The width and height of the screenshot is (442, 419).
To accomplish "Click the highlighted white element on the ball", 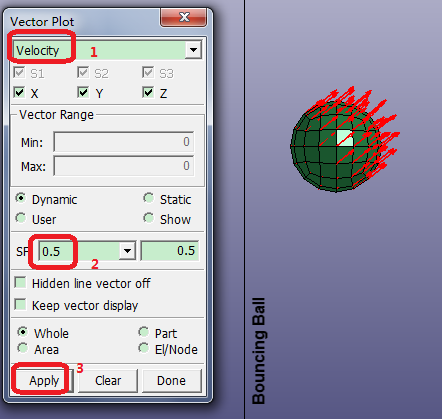I will [344, 138].
